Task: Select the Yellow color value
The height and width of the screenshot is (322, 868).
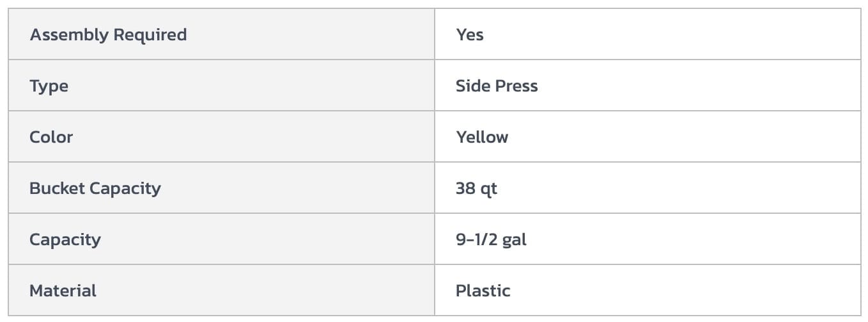Action: click(x=482, y=137)
